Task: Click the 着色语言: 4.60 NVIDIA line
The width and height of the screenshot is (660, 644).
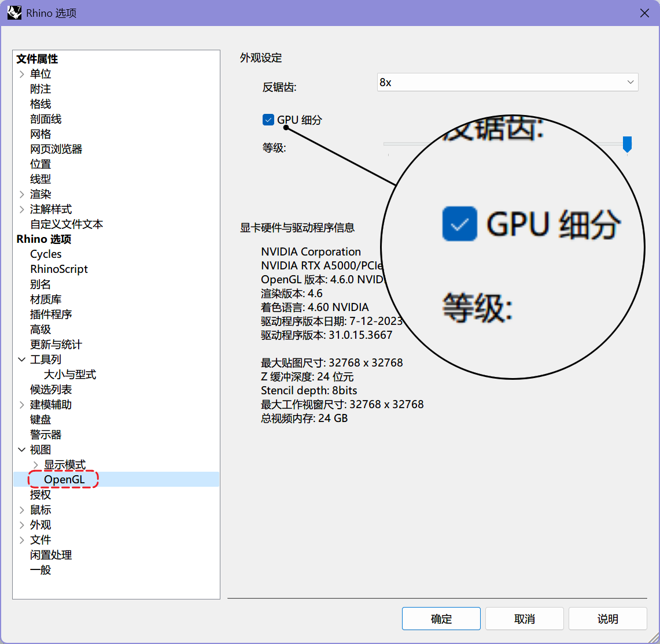Action: pos(315,307)
